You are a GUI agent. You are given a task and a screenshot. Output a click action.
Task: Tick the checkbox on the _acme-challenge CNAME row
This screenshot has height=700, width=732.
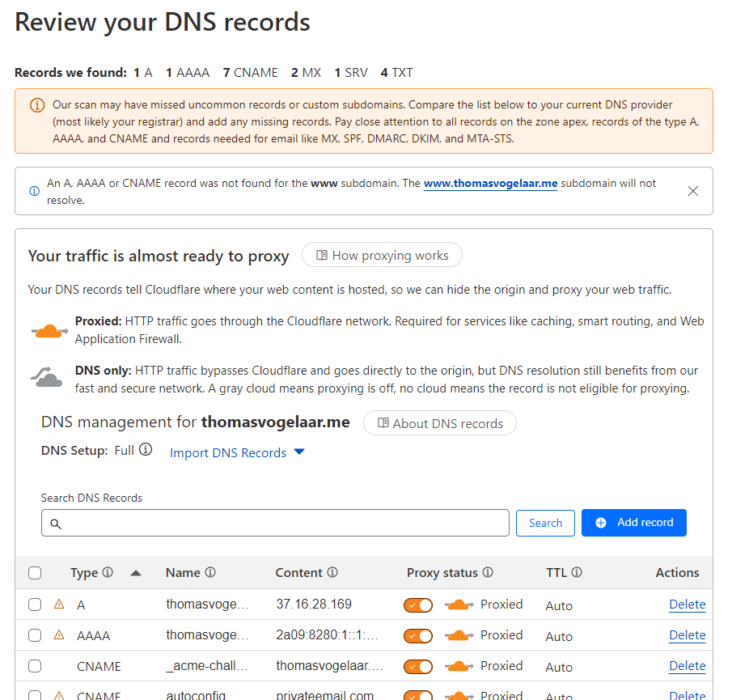(35, 666)
